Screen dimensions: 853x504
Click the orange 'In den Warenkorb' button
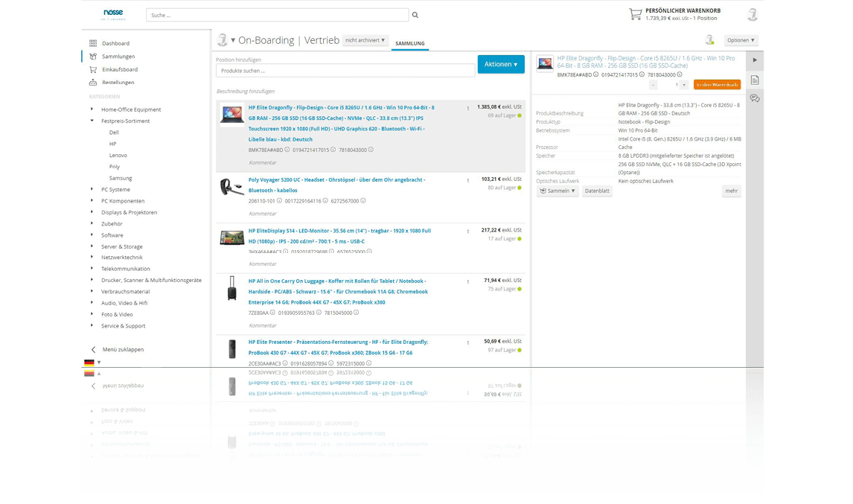717,84
